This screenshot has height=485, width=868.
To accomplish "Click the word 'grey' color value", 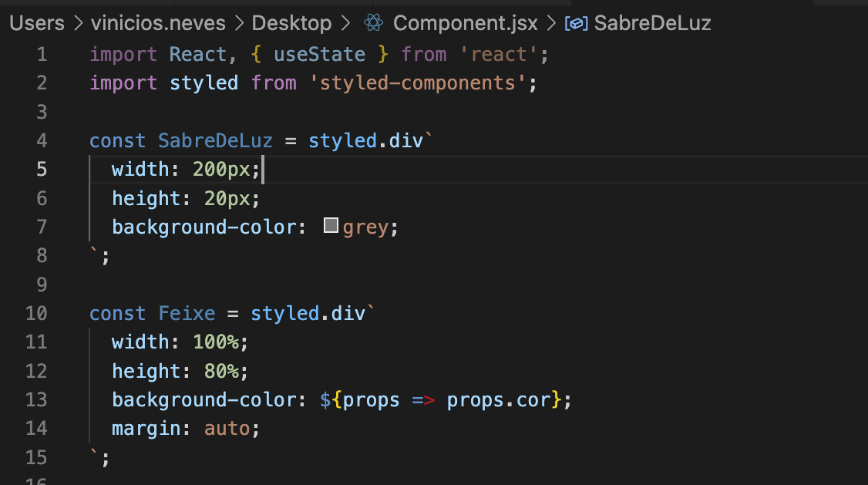I will tap(365, 227).
